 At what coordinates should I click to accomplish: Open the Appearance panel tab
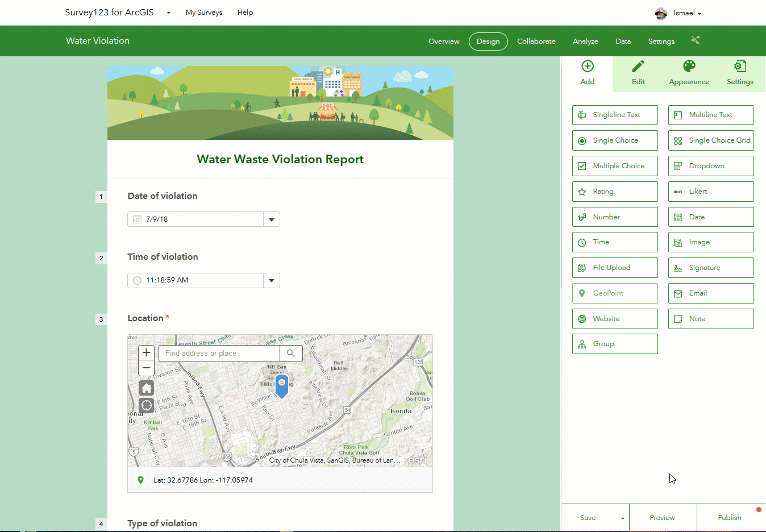click(689, 73)
